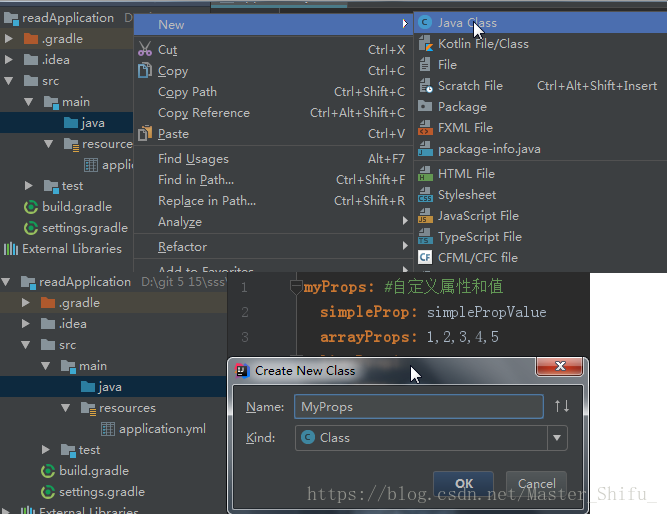Open the New submenu entry
Viewport: 668px width, 514px height.
tap(274, 24)
